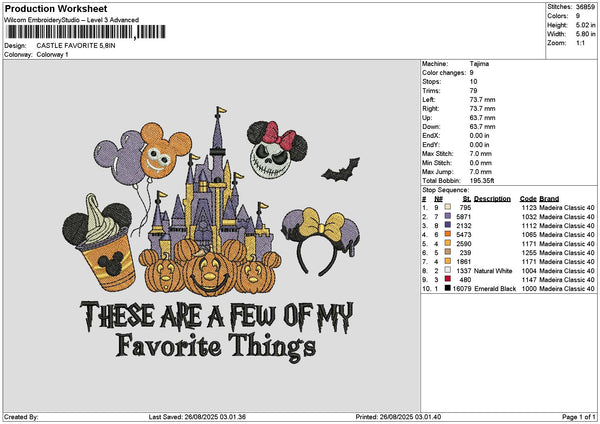Select stitch count 16079 in row 10

click(x=461, y=289)
